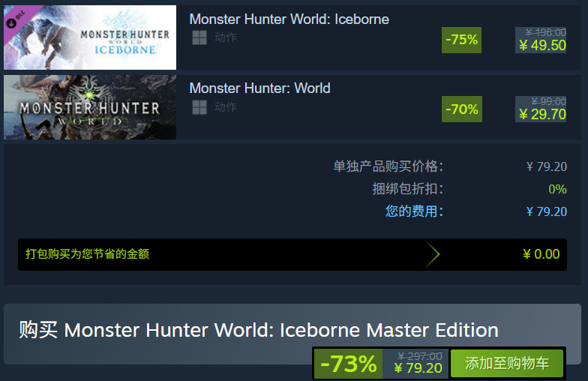Open the Monster Hunter World: Iceborne title link
This screenshot has width=588, height=381.
[289, 19]
